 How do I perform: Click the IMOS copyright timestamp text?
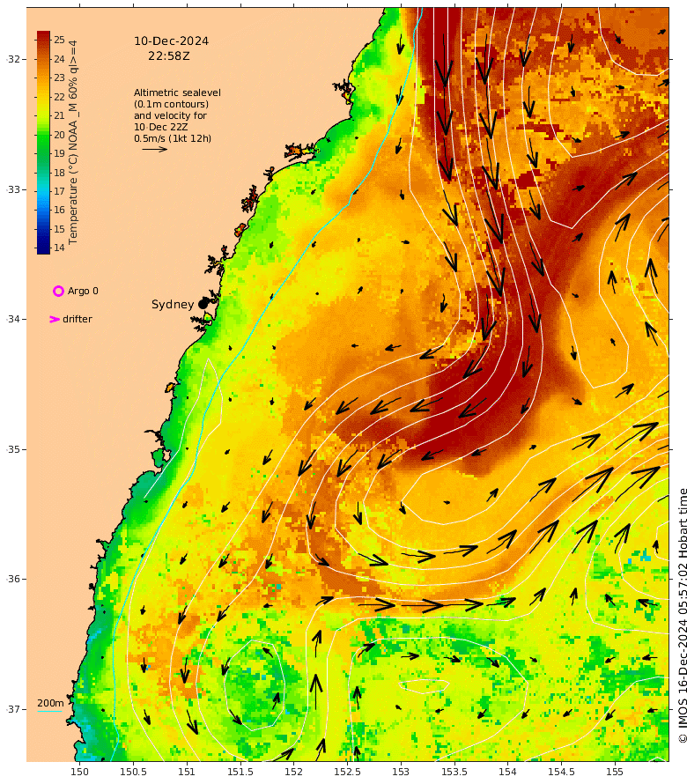click(x=682, y=616)
